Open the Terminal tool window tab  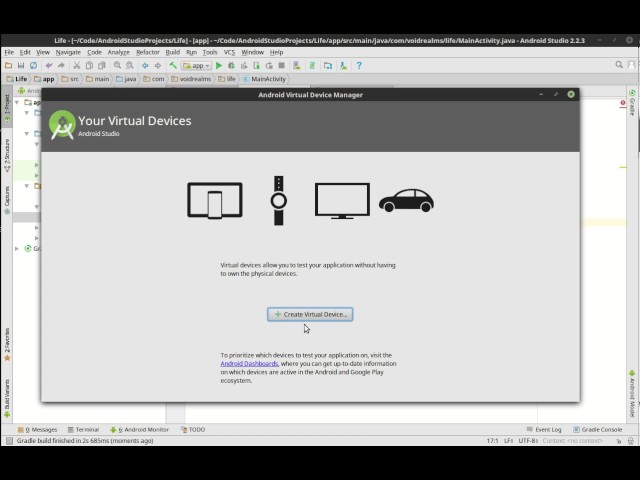coord(83,429)
